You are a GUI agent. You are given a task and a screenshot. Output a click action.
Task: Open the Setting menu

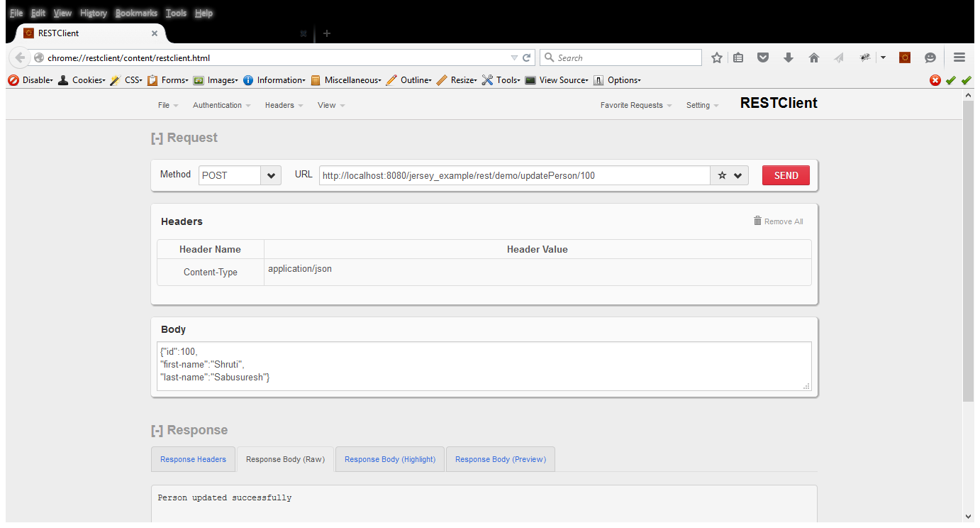click(x=702, y=105)
